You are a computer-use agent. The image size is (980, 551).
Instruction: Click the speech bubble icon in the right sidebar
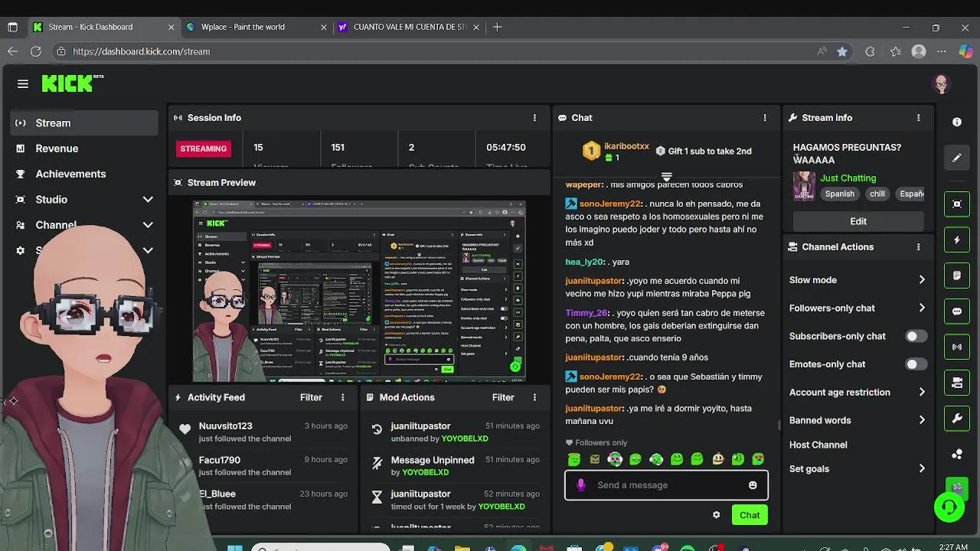point(957,311)
